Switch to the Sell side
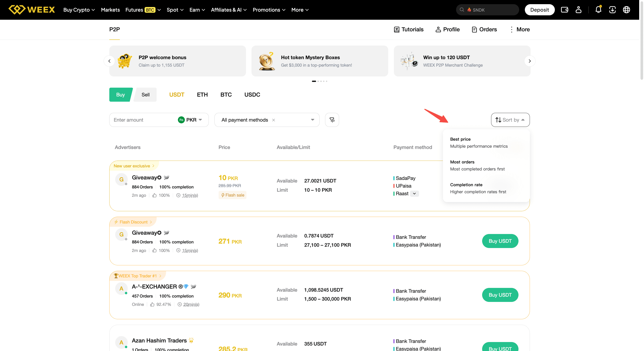Viewport: 644px width, 351px height. pyautogui.click(x=145, y=94)
